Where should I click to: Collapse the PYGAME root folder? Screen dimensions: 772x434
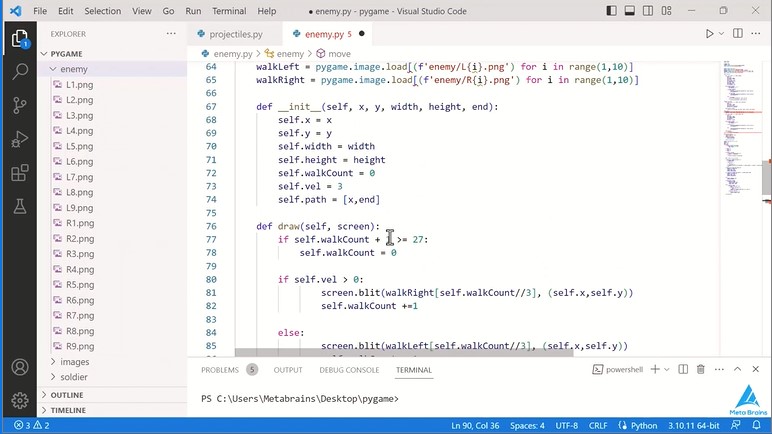coord(112,54)
